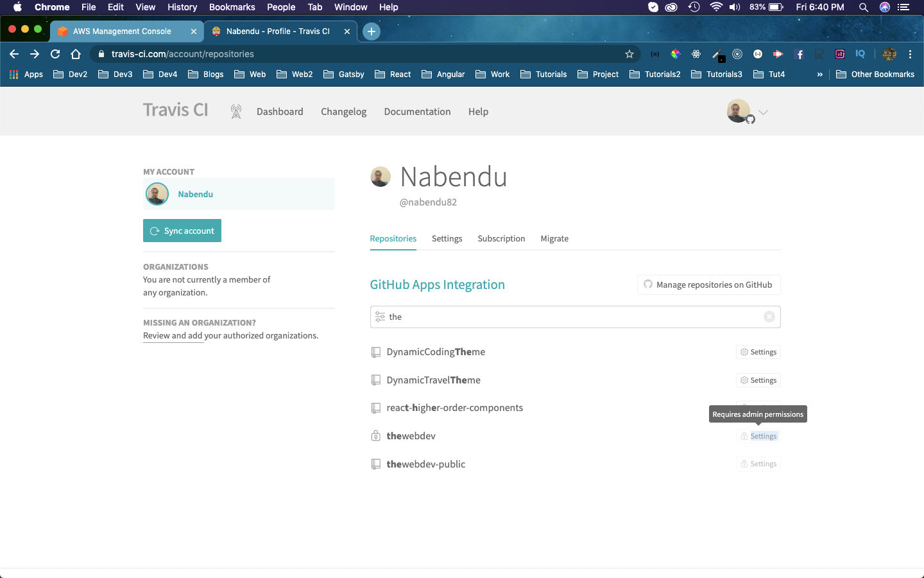Viewport: 924px width, 578px height.
Task: Bookmark this page with the star icon
Action: (x=629, y=54)
